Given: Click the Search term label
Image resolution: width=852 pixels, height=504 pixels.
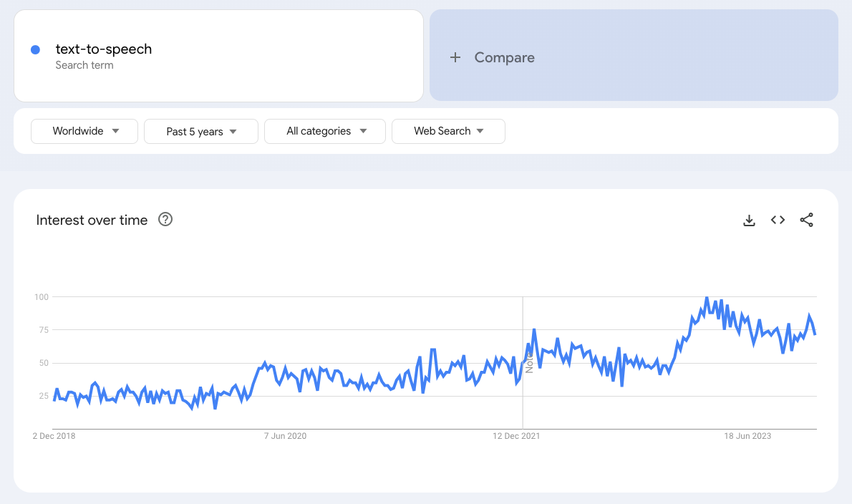Looking at the screenshot, I should pyautogui.click(x=84, y=65).
